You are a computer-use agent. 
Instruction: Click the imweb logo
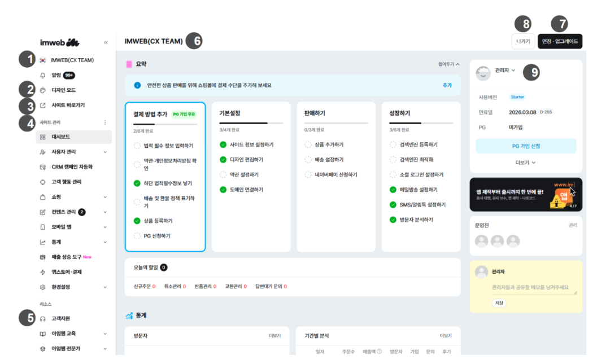60,42
